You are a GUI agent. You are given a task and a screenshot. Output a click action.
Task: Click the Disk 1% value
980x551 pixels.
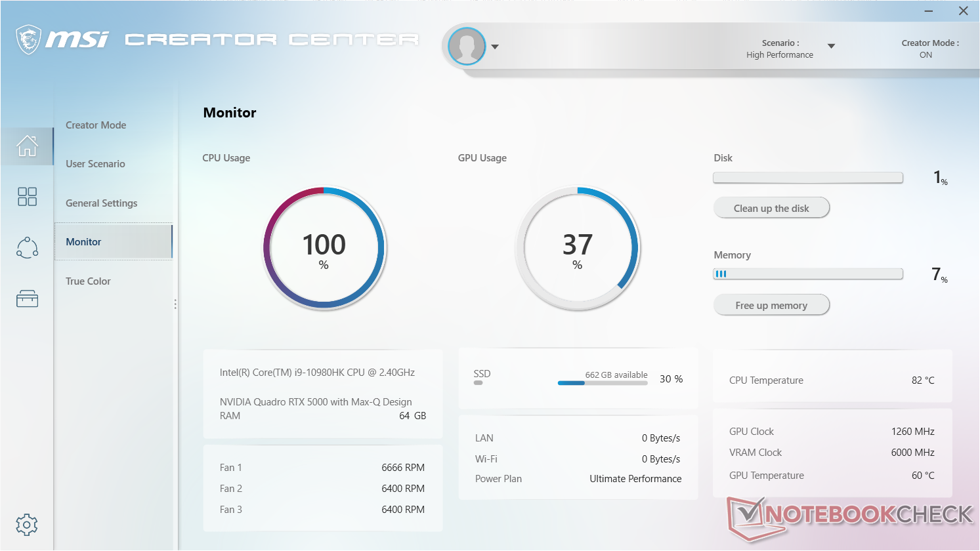pyautogui.click(x=940, y=178)
